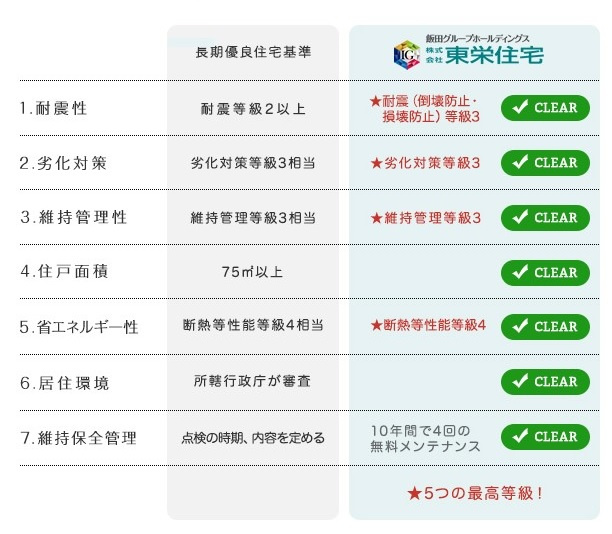Click the CLEAR badge for 住戸面積

coord(545,272)
